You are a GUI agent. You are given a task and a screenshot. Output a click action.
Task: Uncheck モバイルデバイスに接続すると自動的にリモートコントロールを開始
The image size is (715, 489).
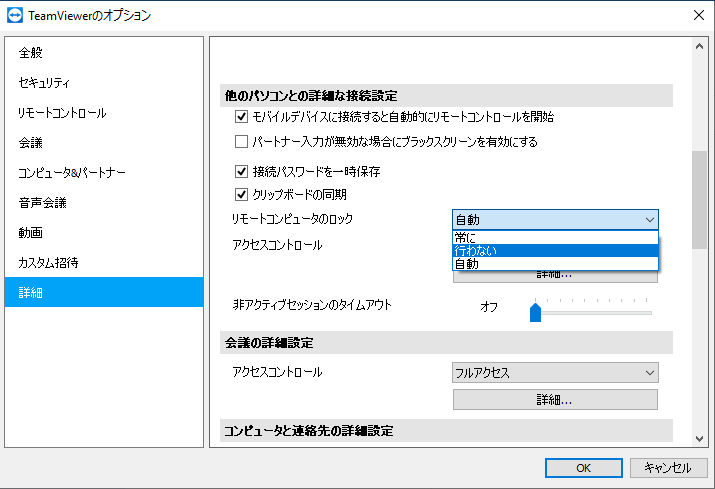[x=241, y=117]
